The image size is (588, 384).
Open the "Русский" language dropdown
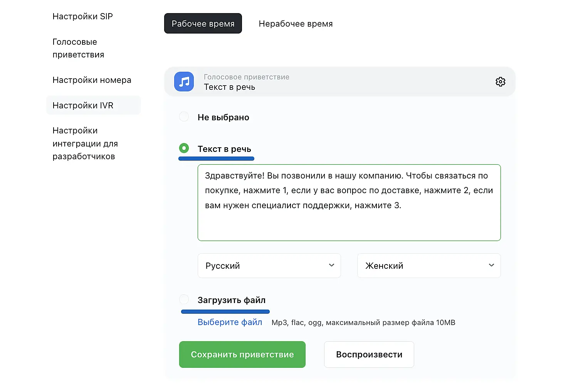269,266
